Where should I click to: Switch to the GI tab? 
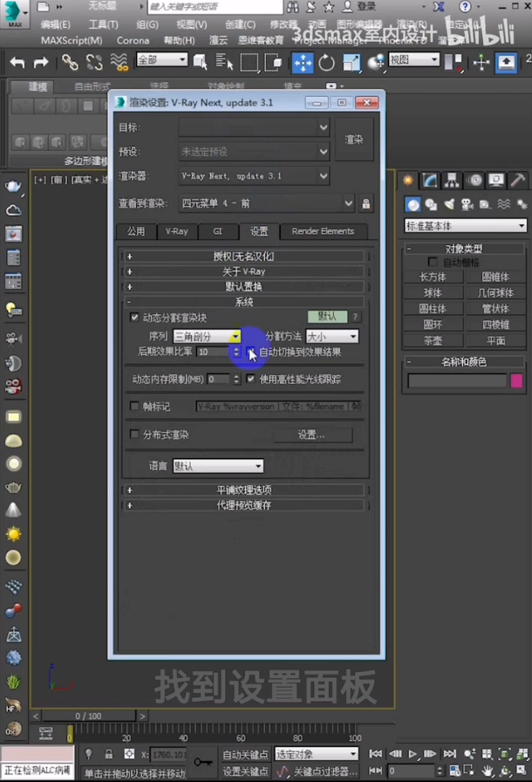(x=217, y=231)
